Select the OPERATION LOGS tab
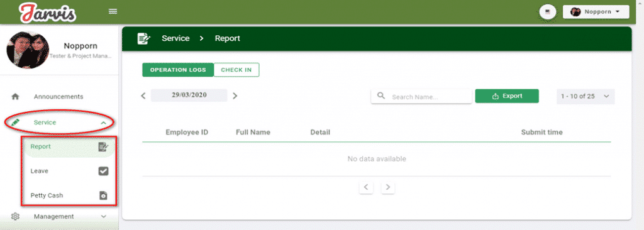This screenshot has width=644, height=230. coord(178,70)
